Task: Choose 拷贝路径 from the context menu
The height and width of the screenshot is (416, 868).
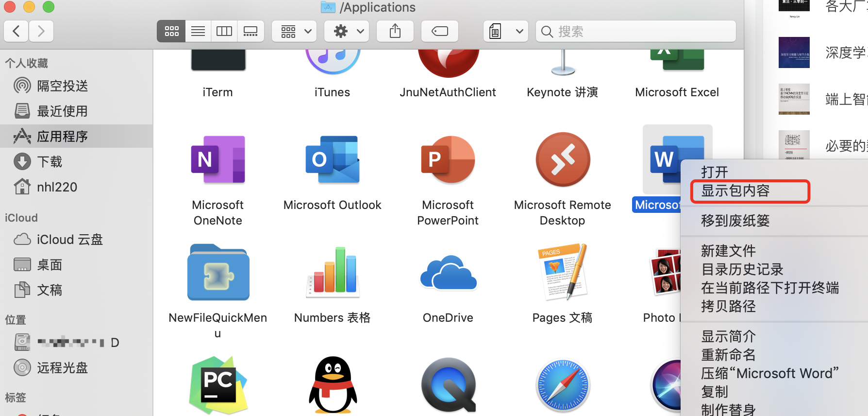Action: click(x=774, y=306)
